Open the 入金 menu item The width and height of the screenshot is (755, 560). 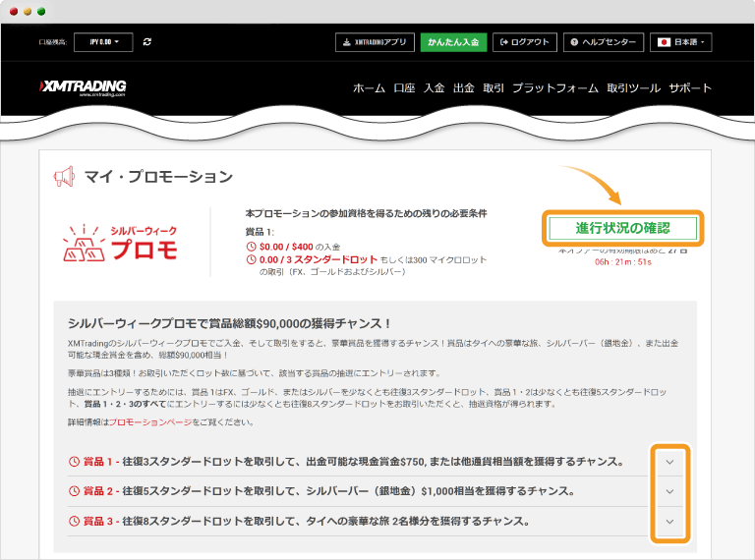pyautogui.click(x=434, y=88)
